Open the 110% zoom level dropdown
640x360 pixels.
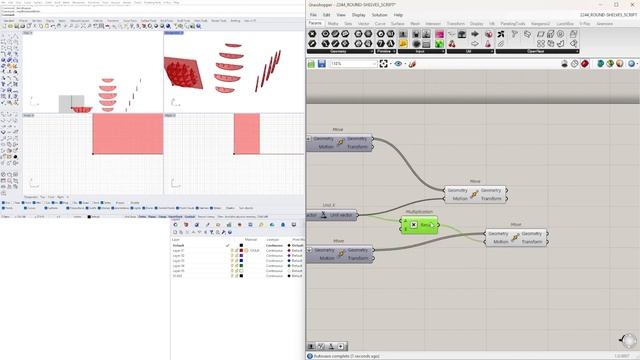coord(353,64)
